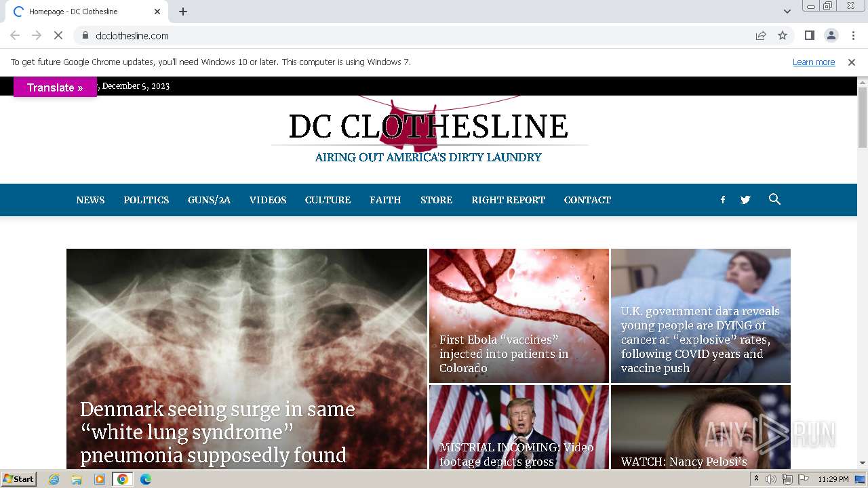868x488 pixels.
Task: Expand the tab search dropdown arrow
Action: click(x=787, y=12)
